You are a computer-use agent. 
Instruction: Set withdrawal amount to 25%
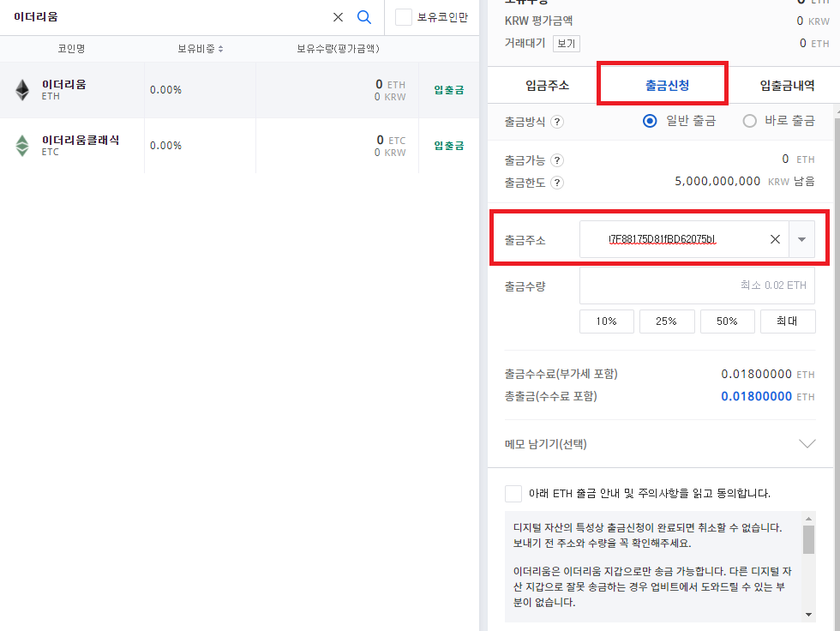click(667, 322)
